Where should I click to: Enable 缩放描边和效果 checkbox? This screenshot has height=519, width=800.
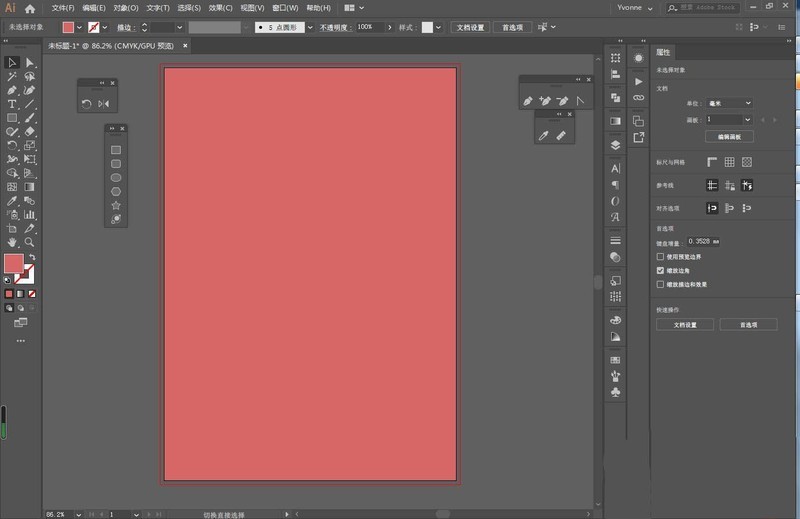(660, 284)
